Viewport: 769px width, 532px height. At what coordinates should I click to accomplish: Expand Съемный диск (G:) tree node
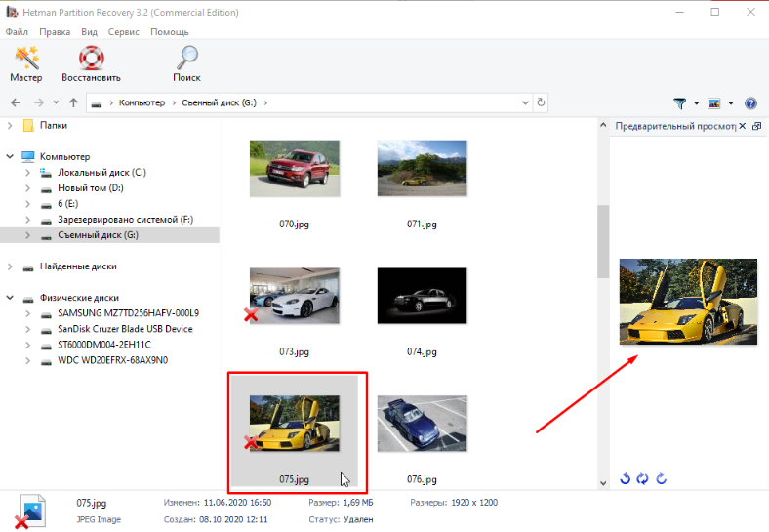click(x=27, y=235)
